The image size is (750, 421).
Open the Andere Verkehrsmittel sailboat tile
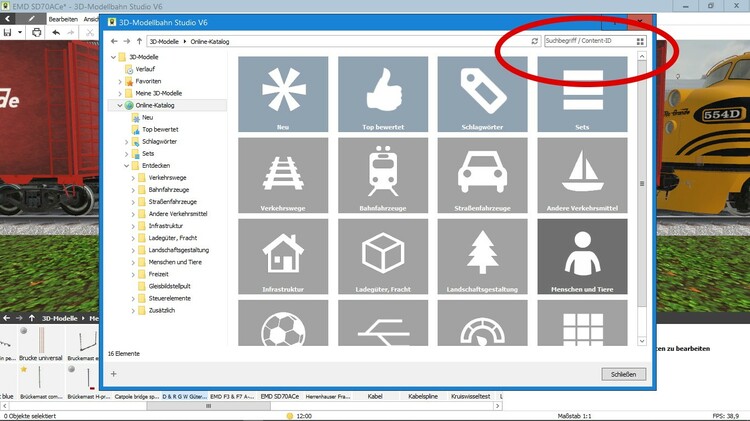click(582, 176)
